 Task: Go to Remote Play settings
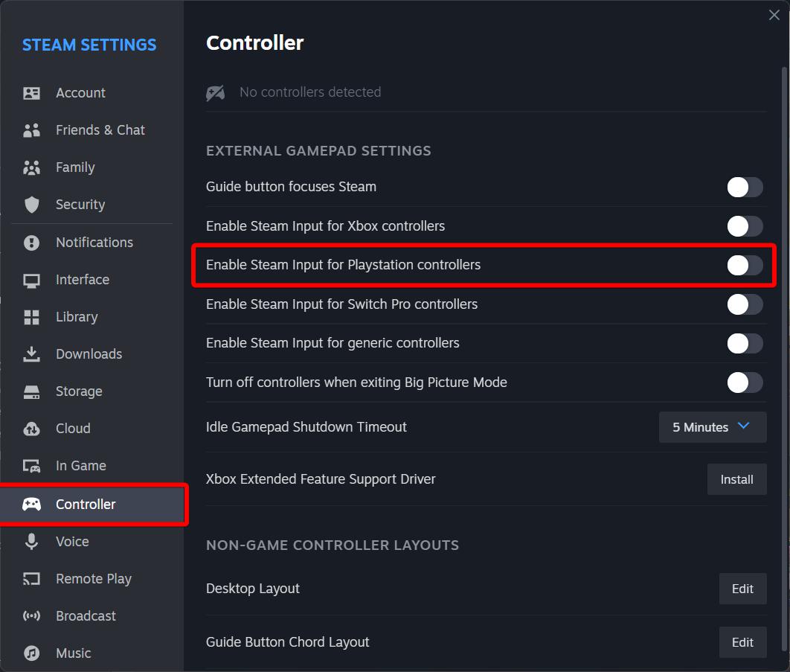93,579
